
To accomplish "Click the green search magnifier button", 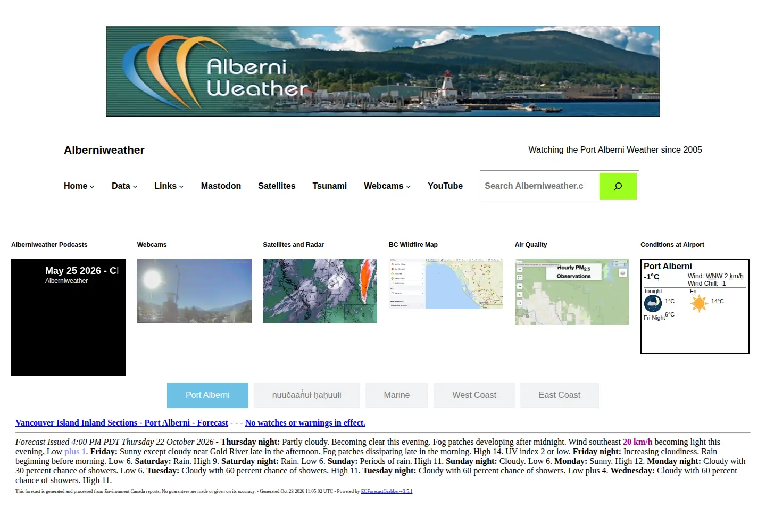I will coord(618,186).
